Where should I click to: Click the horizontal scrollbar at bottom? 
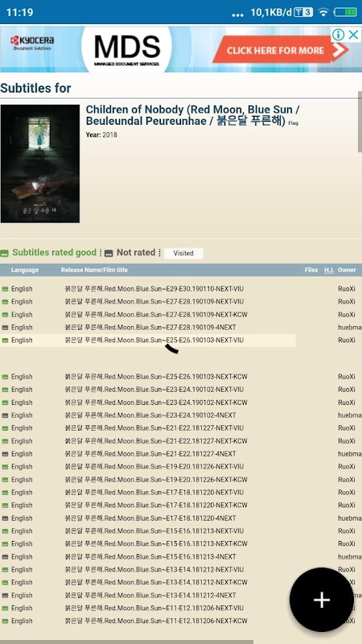point(126,642)
